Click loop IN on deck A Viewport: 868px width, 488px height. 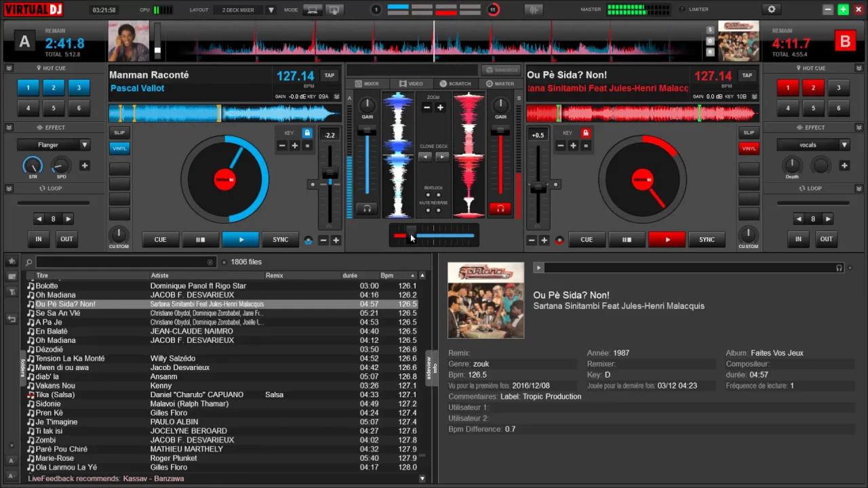(x=39, y=239)
